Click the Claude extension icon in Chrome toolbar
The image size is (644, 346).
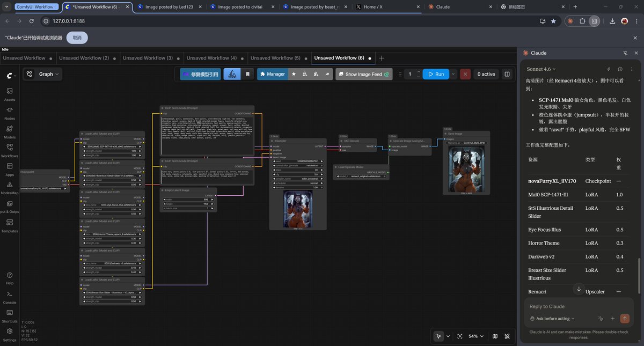point(570,21)
